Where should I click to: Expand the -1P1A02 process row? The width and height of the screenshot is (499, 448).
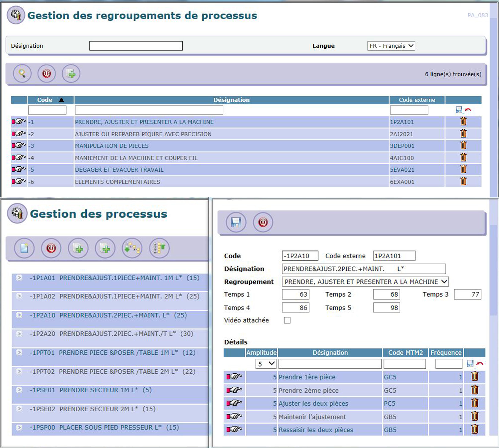point(19,296)
